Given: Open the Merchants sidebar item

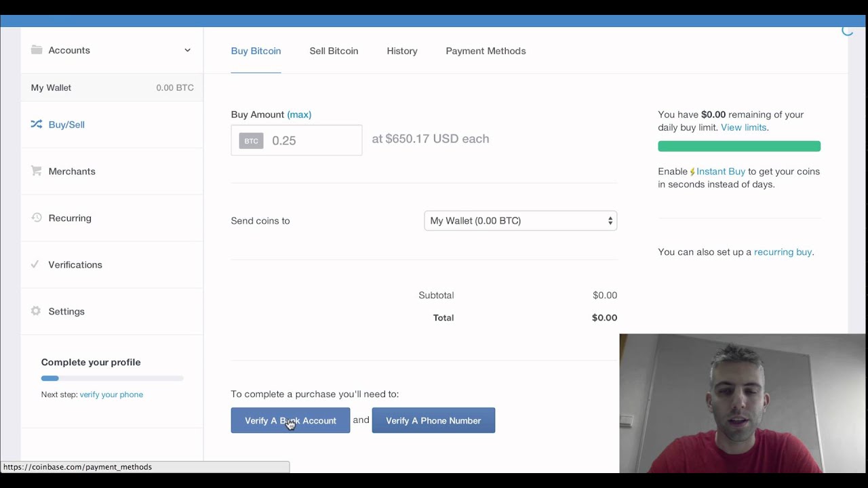Looking at the screenshot, I should (x=112, y=171).
